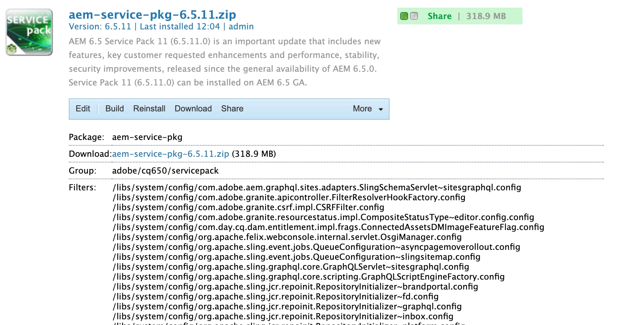Click the Build toolbar button
Image resolution: width=644 pixels, height=325 pixels.
pos(115,109)
